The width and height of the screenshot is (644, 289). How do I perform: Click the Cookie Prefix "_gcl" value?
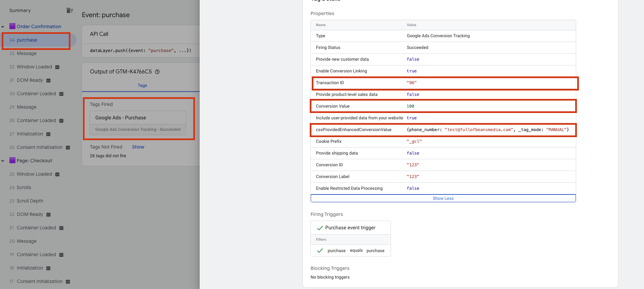point(414,141)
